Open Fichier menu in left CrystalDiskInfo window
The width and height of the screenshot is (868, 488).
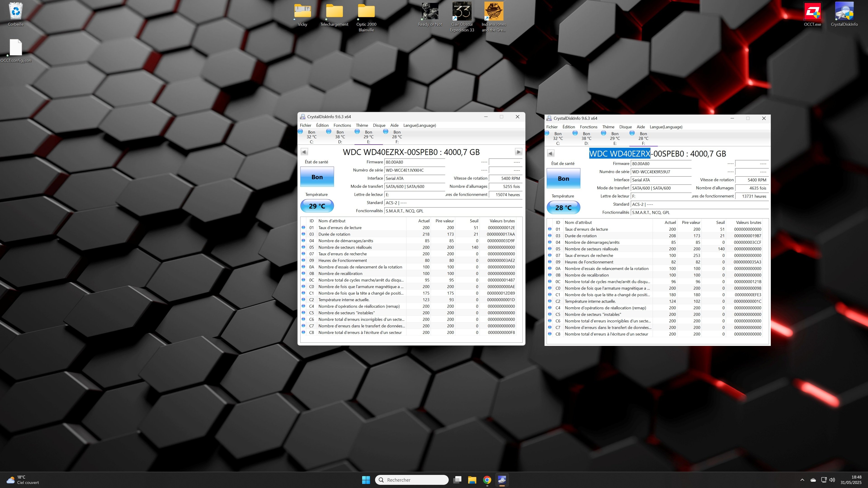(306, 125)
